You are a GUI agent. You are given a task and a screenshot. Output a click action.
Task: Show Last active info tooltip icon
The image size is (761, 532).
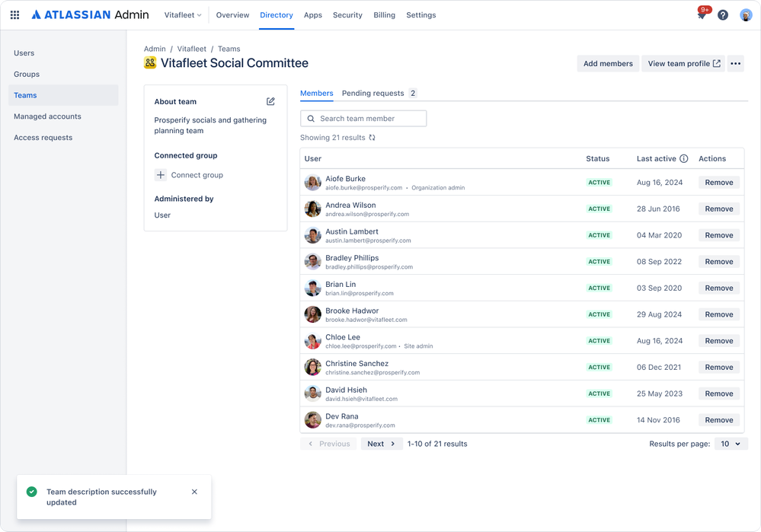[x=684, y=158]
